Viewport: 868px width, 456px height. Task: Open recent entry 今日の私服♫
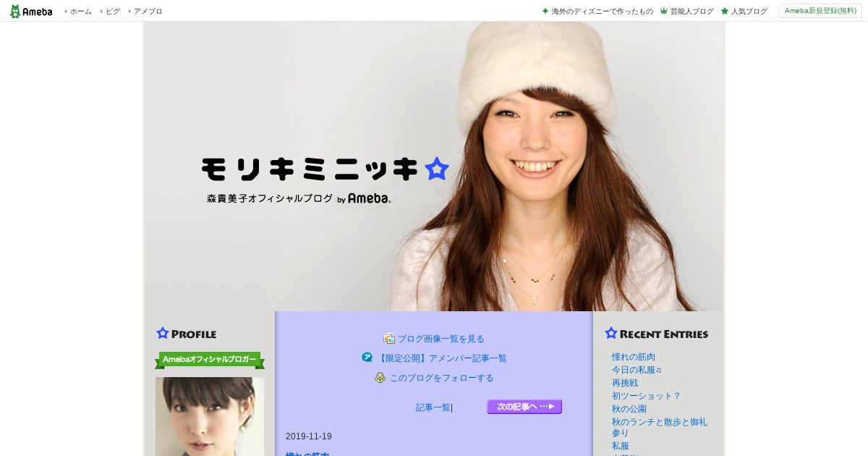click(x=637, y=370)
